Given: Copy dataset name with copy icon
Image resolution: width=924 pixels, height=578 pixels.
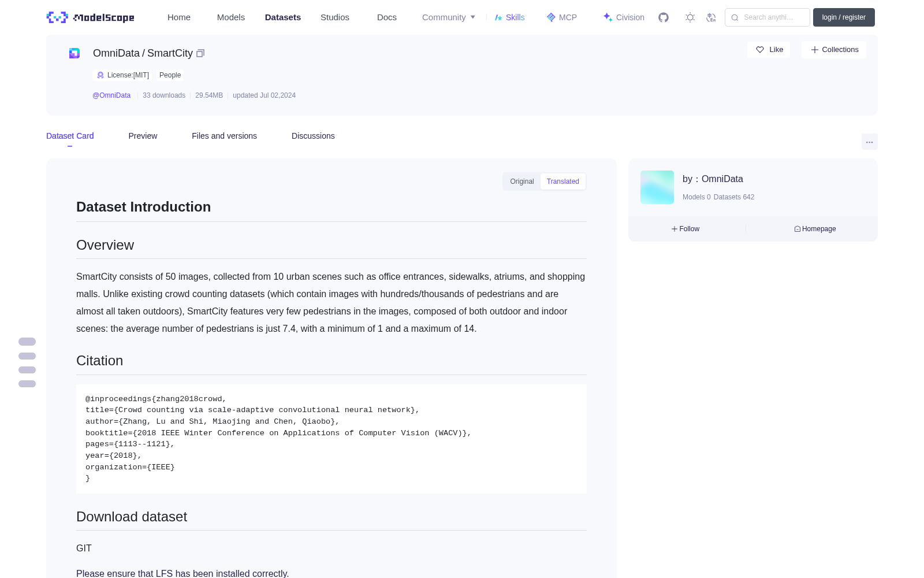Looking at the screenshot, I should (x=200, y=53).
